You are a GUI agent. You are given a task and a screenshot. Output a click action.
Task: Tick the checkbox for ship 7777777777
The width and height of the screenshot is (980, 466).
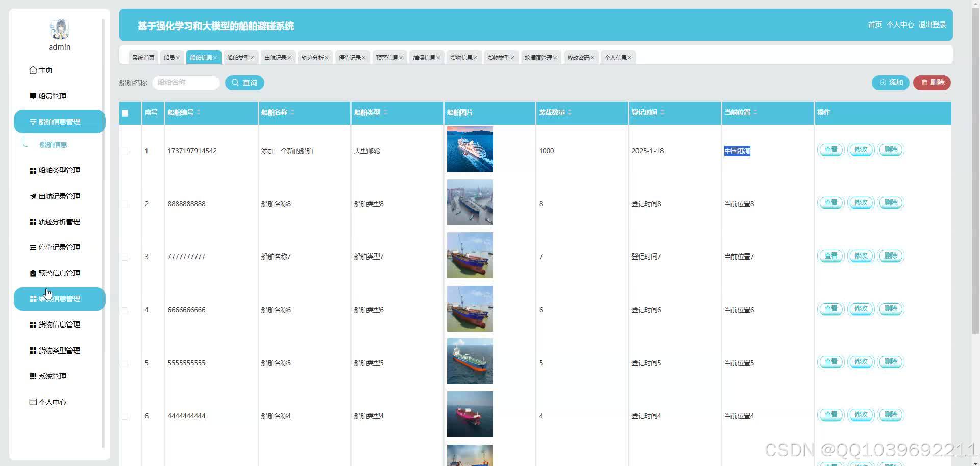(125, 257)
